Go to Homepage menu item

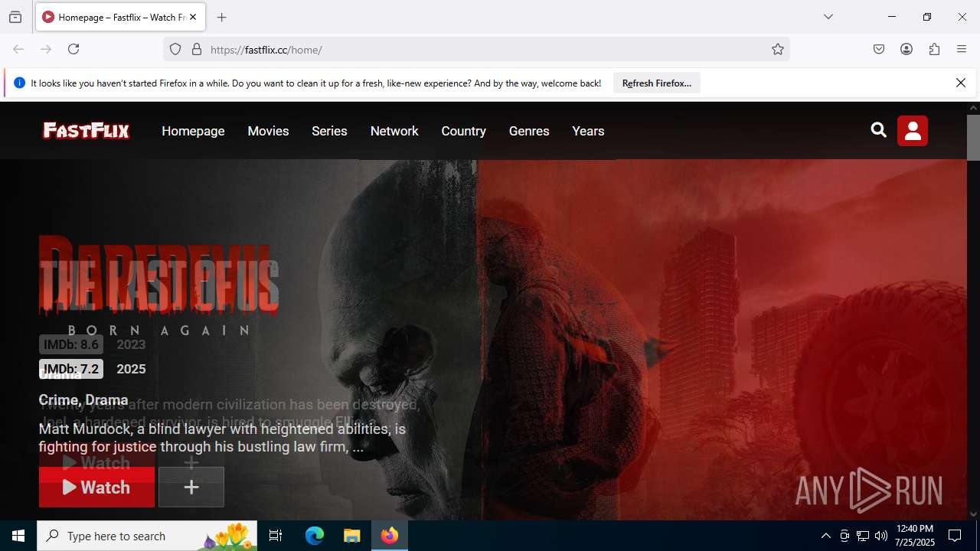193,131
